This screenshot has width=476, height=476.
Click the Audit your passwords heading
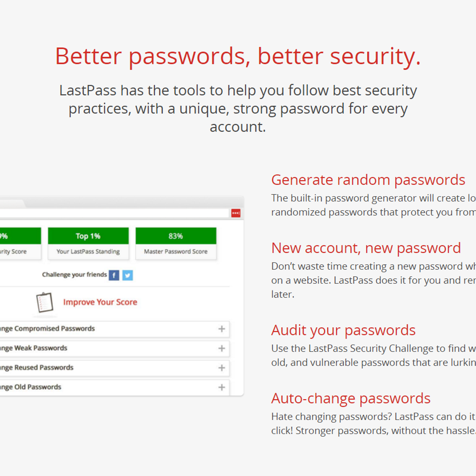[343, 330]
